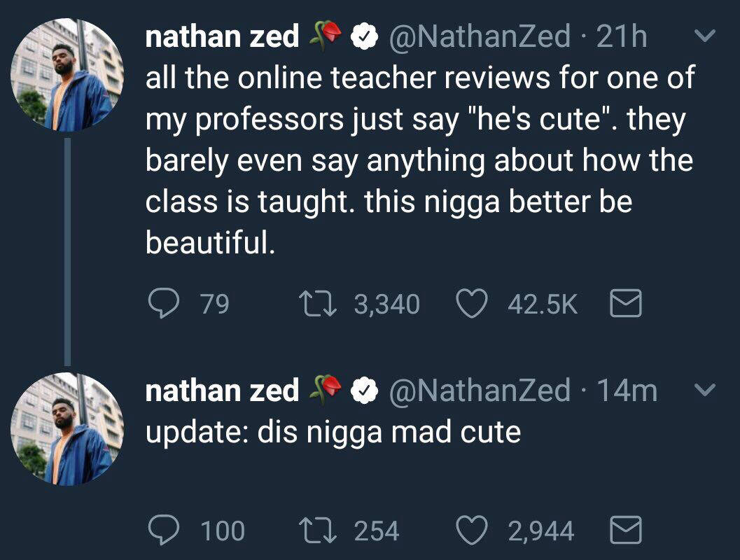The image size is (740, 560).
Task: Send first tweet via direct message
Action: pyautogui.click(x=626, y=304)
